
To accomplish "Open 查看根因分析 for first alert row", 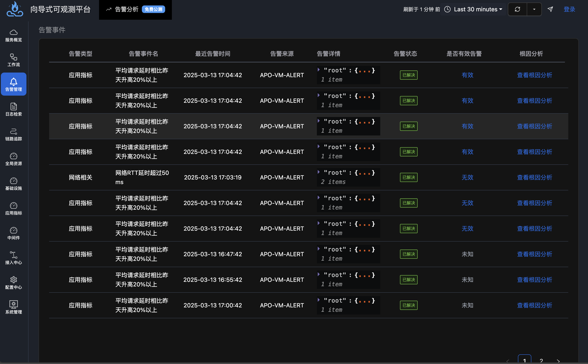I will coord(534,75).
